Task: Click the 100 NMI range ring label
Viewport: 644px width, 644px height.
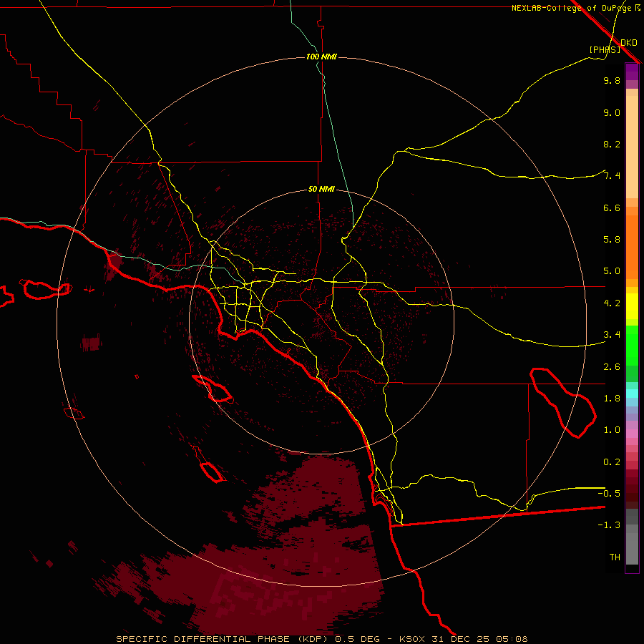Action: coord(321,57)
